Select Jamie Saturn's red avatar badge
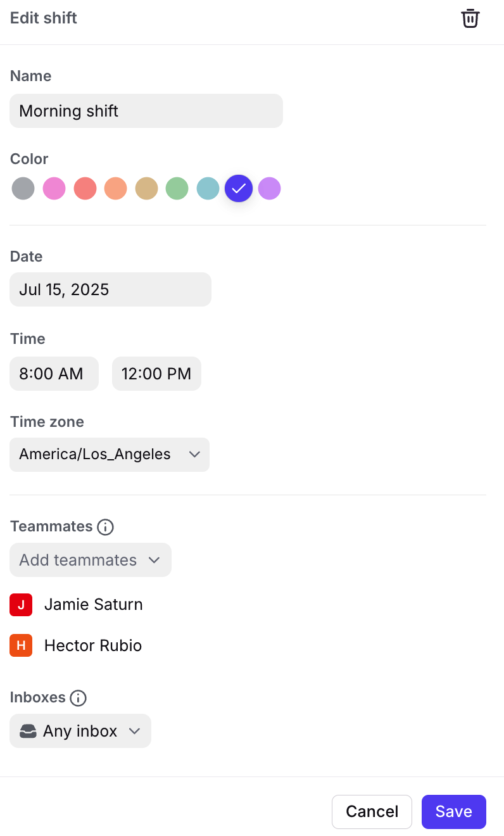This screenshot has height=836, width=504. 21,605
